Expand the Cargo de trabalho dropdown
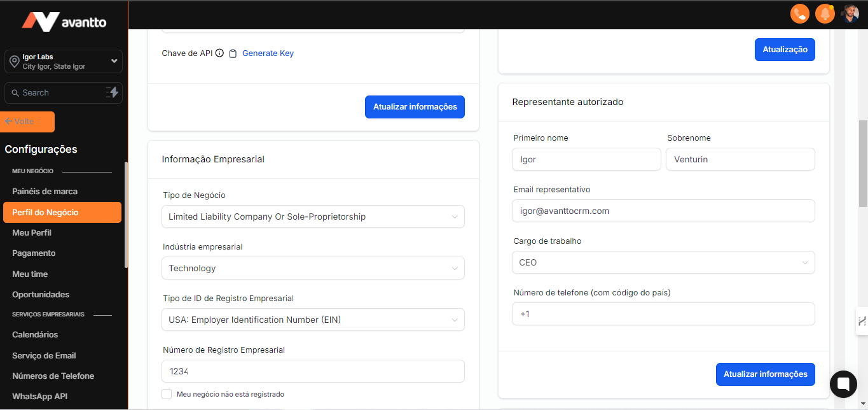This screenshot has height=410, width=868. coord(663,262)
